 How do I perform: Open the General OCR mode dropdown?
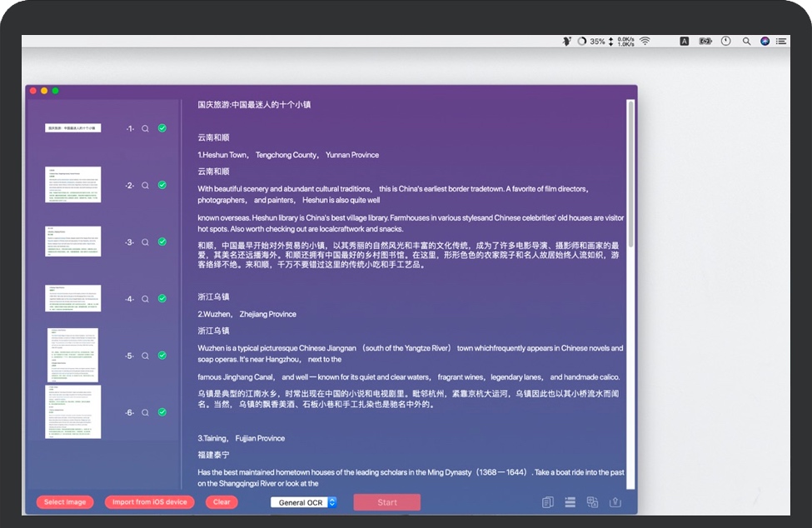pyautogui.click(x=304, y=502)
